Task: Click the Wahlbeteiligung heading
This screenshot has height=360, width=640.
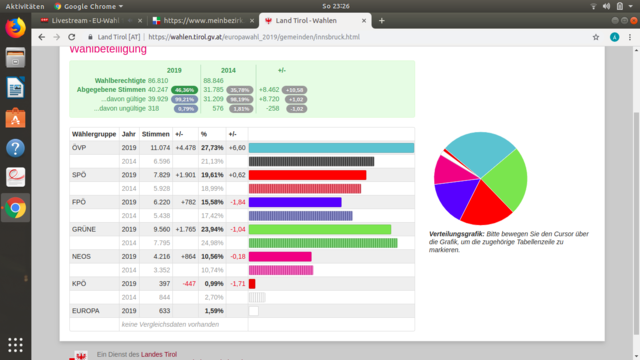Action: [x=108, y=49]
